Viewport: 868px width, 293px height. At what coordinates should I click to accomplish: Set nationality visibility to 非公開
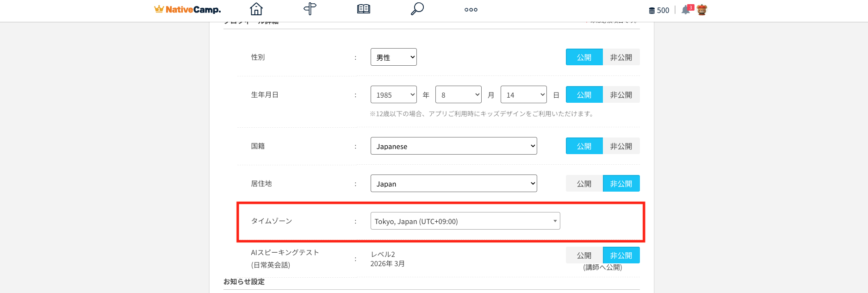tap(621, 146)
